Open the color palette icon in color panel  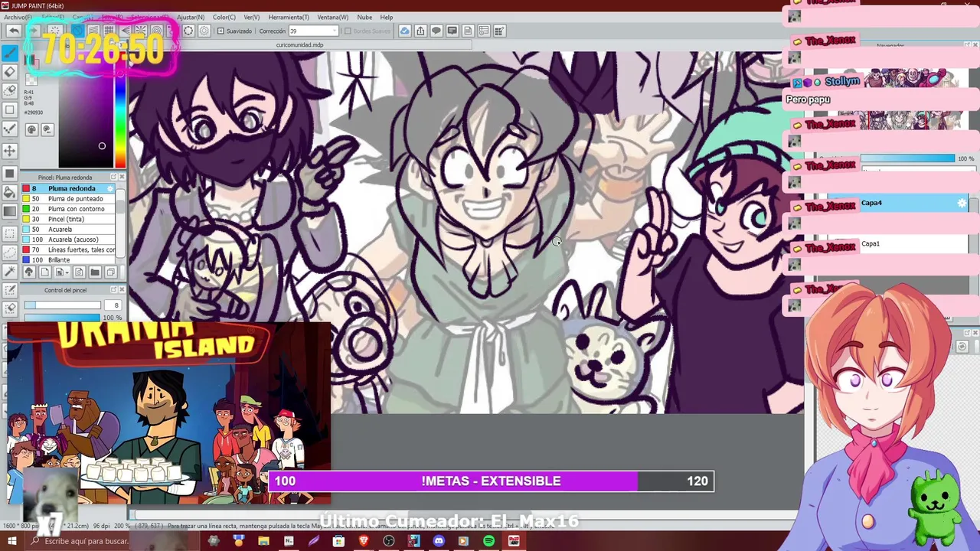point(32,129)
